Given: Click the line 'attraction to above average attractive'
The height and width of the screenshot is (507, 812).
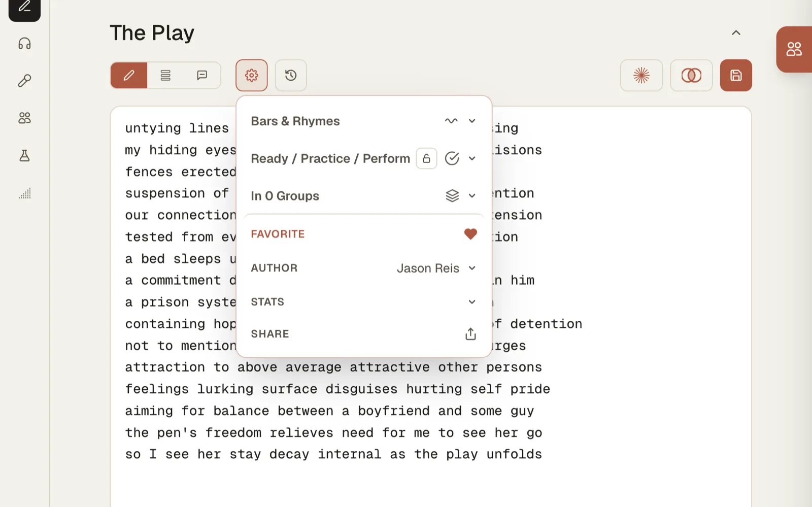Looking at the screenshot, I should pos(333,367).
